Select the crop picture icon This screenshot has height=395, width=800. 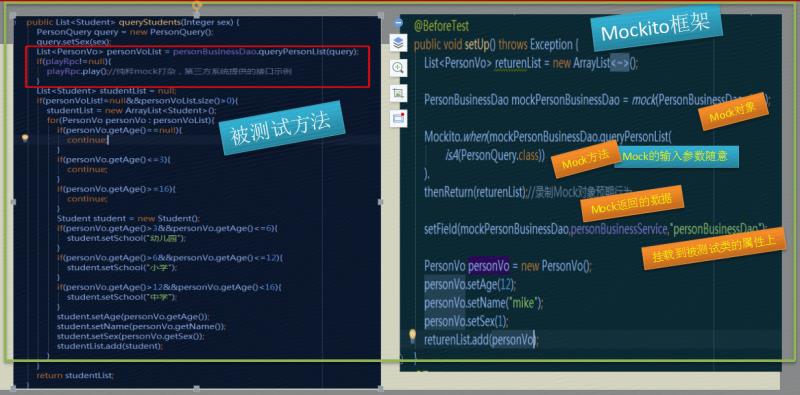(x=398, y=92)
